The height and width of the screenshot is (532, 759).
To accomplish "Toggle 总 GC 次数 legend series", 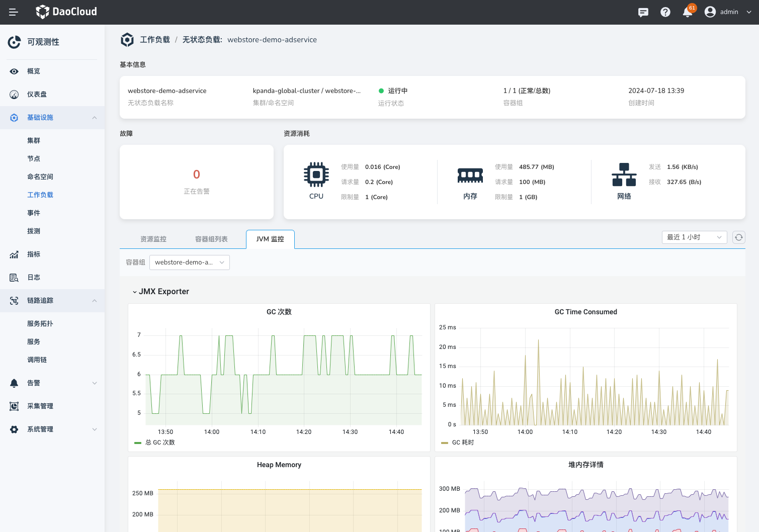I will coord(159,442).
